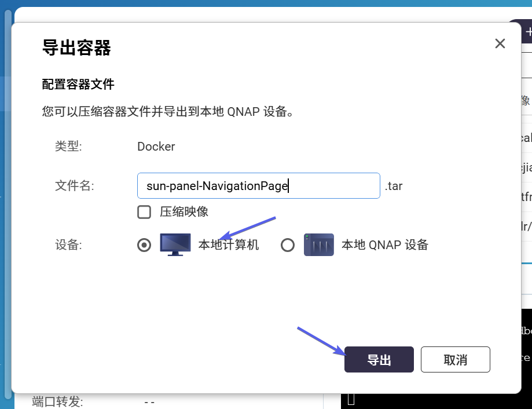This screenshot has width=532, height=409.
Task: Select the local computer radio button
Action: tap(144, 244)
